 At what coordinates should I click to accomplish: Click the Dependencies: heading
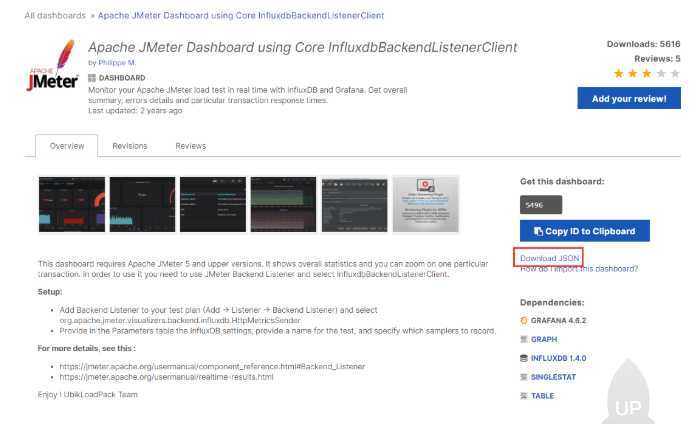[x=552, y=302]
